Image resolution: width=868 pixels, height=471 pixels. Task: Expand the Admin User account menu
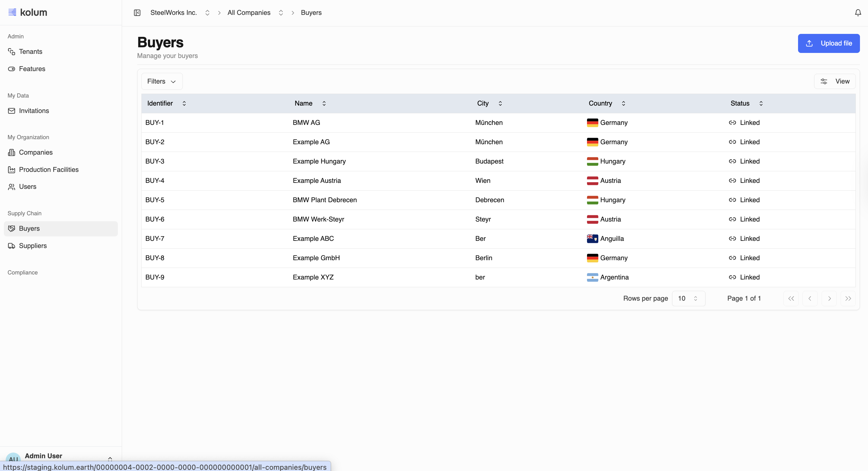tap(110, 459)
